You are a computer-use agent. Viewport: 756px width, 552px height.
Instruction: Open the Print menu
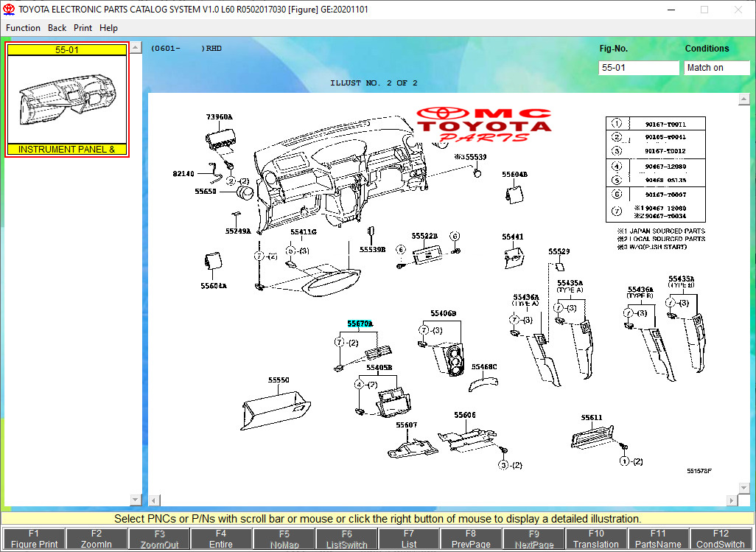[83, 28]
